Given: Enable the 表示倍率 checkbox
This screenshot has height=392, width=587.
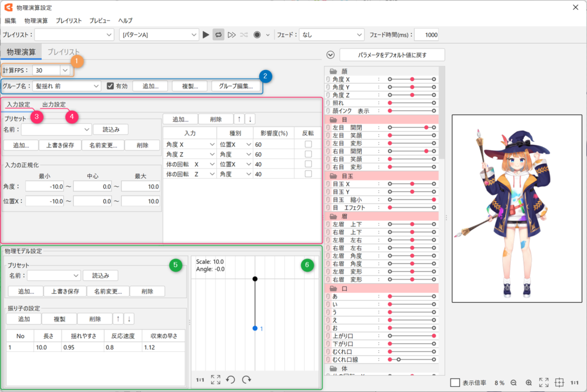Looking at the screenshot, I should click(455, 382).
